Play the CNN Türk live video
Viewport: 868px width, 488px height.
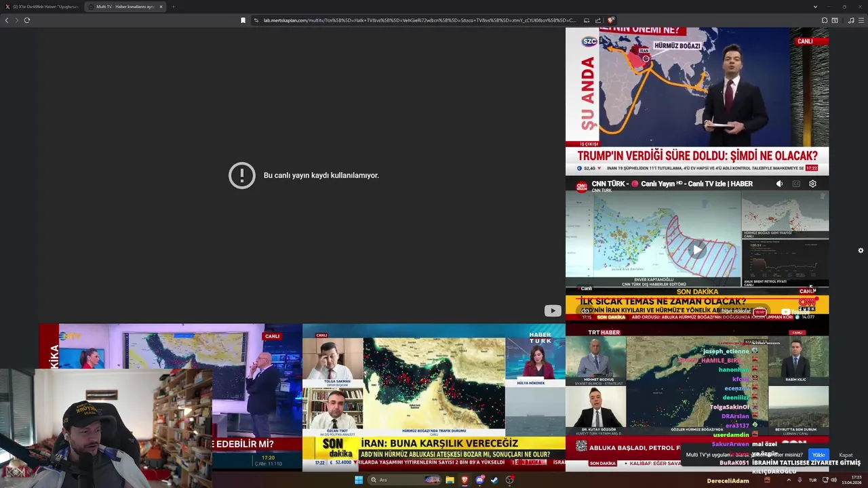(x=697, y=249)
